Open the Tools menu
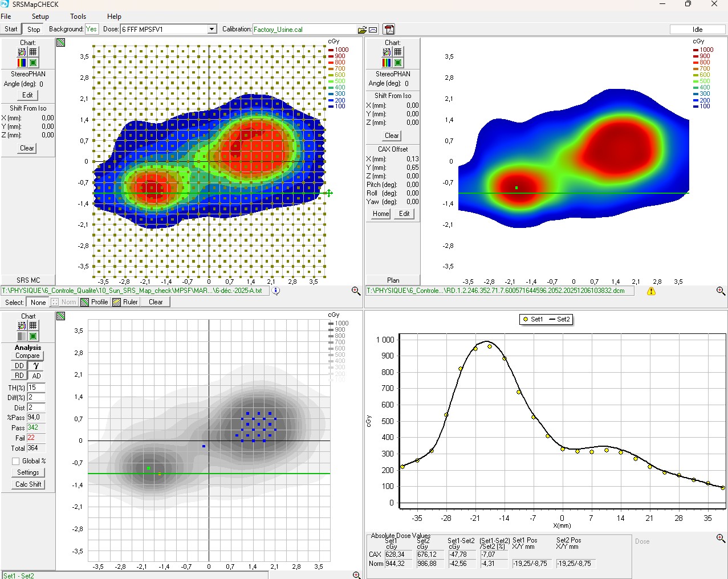Viewport: 728px width, 579px height. point(78,17)
